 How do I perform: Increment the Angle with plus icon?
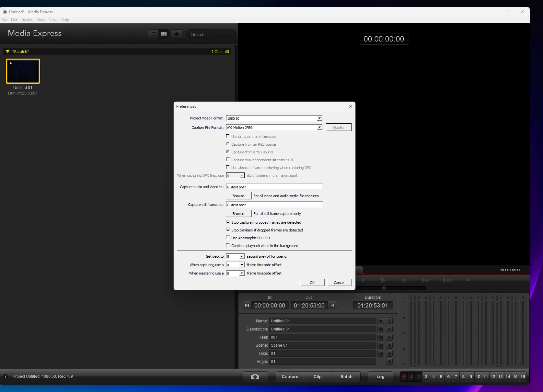click(389, 361)
